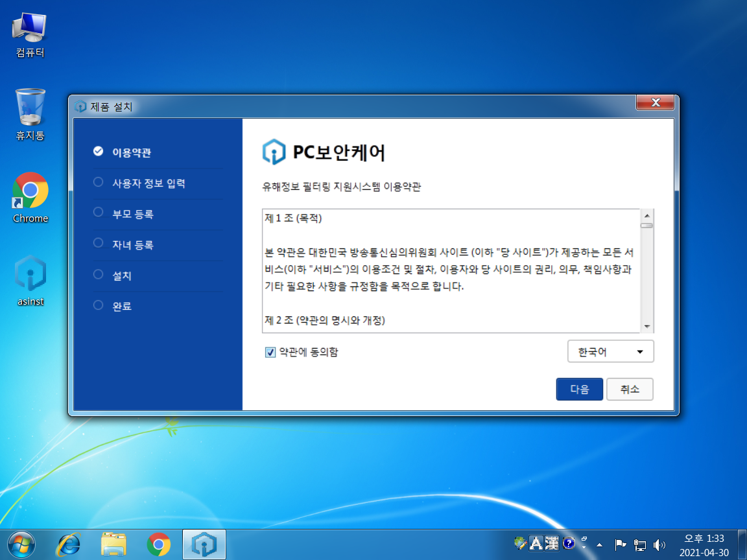This screenshot has width=747, height=560.
Task: Click the installer title bar icon
Action: coord(80,106)
